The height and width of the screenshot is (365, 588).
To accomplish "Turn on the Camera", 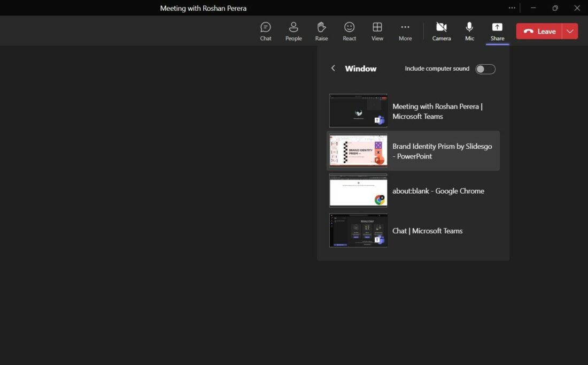I will (x=442, y=31).
